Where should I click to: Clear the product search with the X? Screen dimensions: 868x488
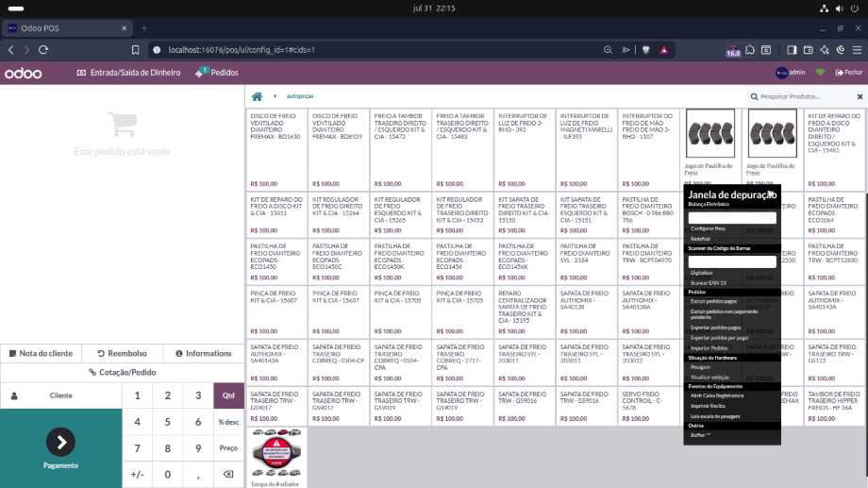click(x=860, y=96)
